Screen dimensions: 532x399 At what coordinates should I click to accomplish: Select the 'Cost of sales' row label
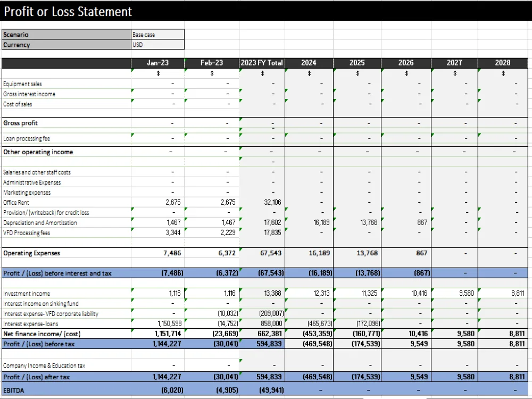click(x=18, y=104)
